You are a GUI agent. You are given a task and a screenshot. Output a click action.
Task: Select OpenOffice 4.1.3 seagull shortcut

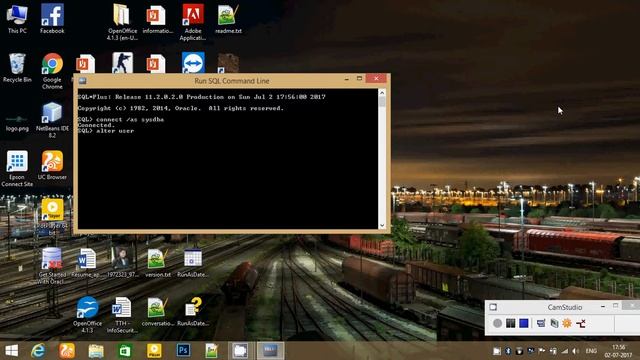point(87,315)
